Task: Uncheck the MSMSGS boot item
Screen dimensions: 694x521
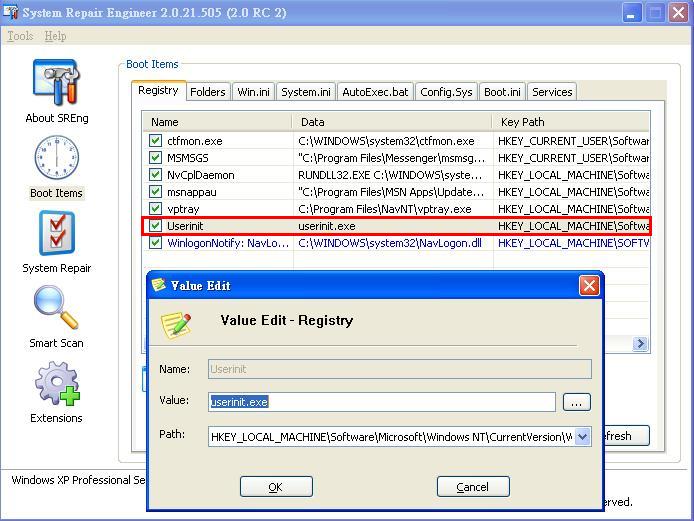Action: tap(155, 158)
